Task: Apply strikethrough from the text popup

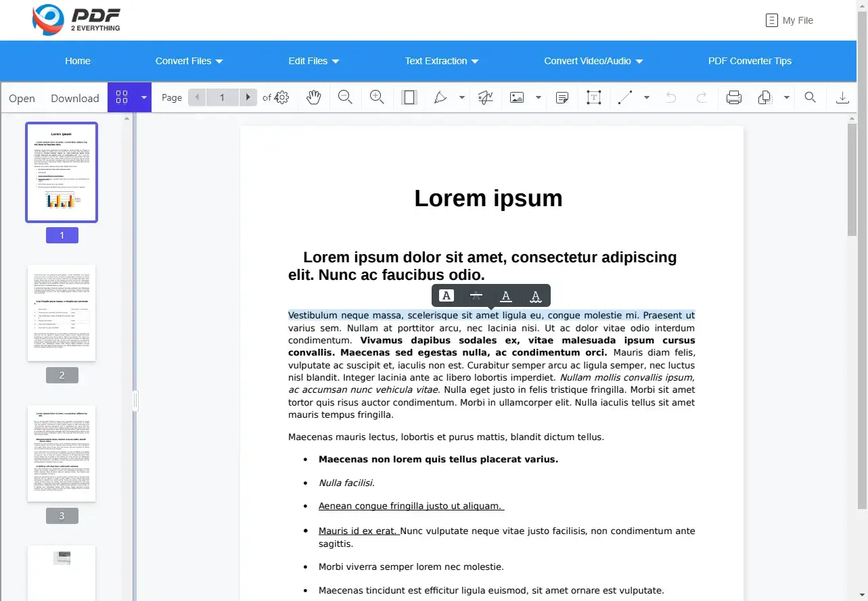Action: [476, 295]
